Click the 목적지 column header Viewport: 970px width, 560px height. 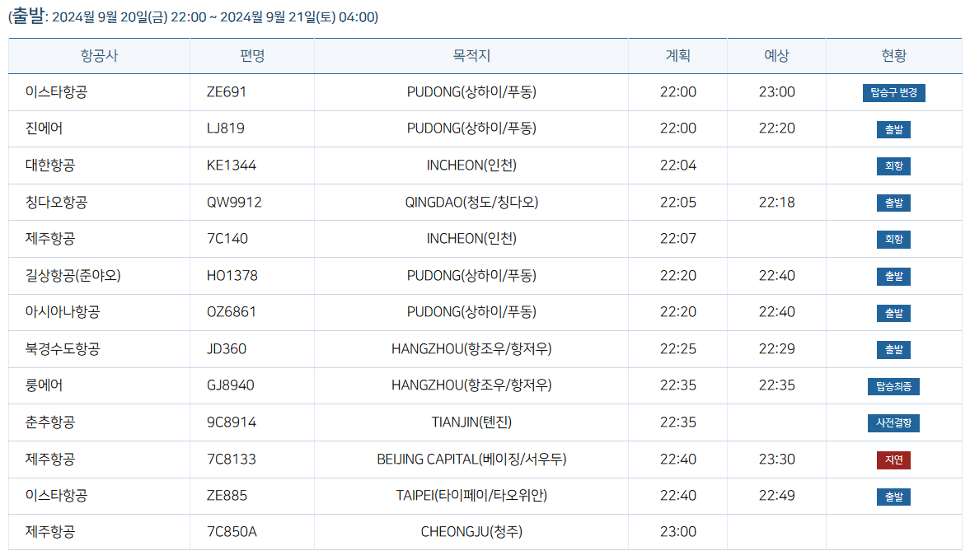click(471, 56)
